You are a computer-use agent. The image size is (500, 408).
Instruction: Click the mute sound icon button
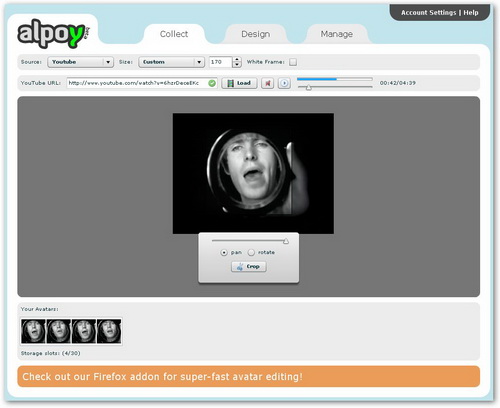267,83
